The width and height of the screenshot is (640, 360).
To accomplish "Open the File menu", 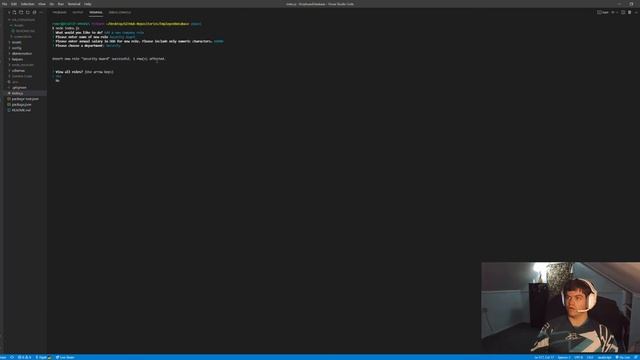I will (4, 4).
